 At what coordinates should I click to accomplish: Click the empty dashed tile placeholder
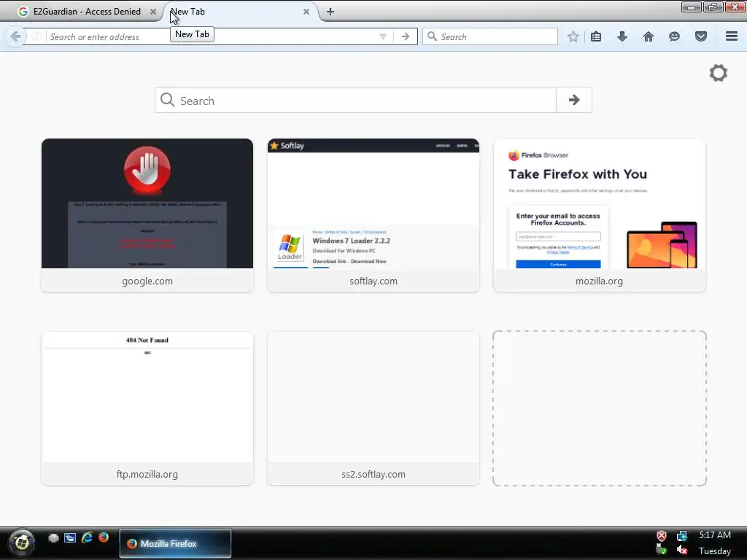(600, 408)
